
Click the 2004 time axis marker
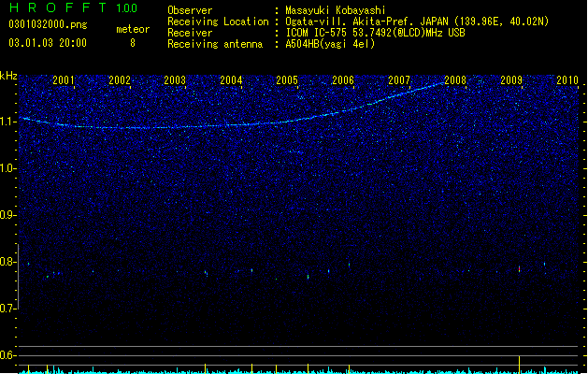[x=232, y=80]
